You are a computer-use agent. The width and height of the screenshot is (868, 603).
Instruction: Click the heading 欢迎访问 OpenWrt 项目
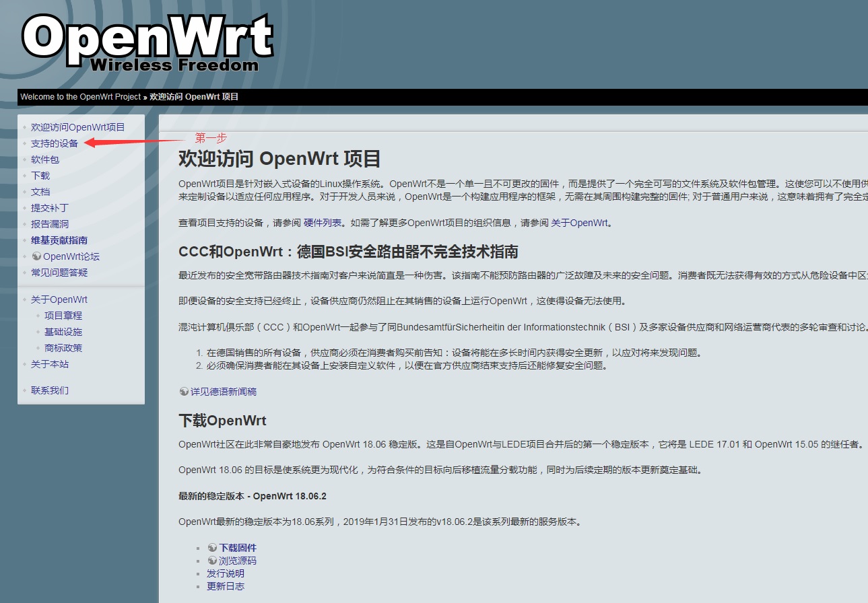279,159
